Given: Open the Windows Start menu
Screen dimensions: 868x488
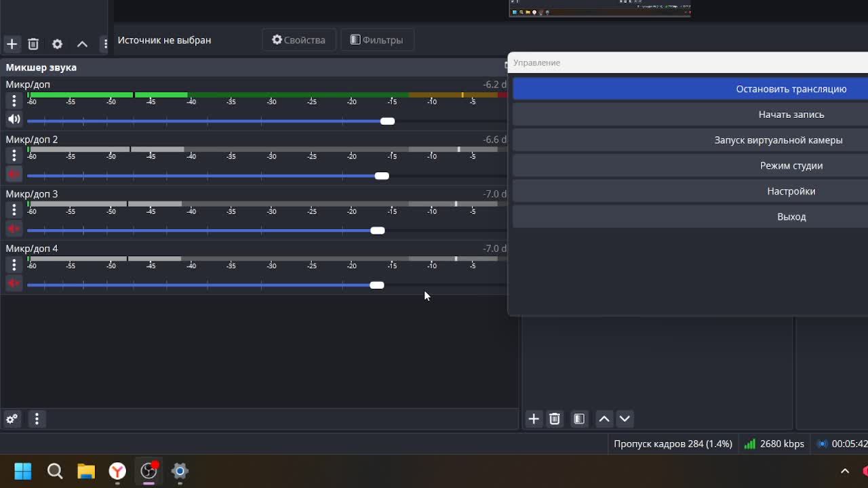Looking at the screenshot, I should (x=23, y=471).
